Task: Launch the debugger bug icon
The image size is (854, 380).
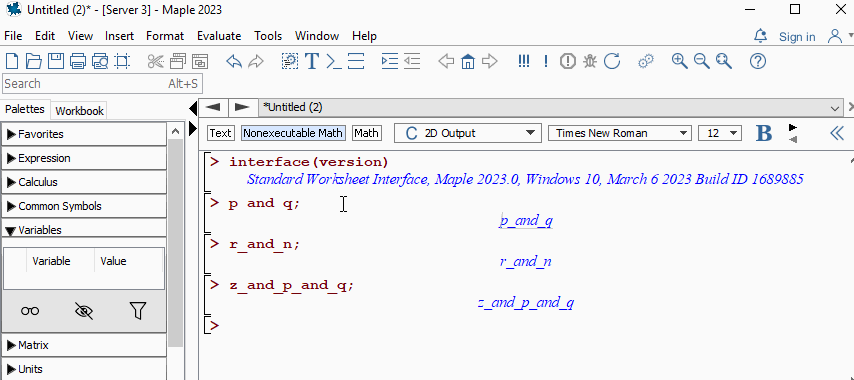Action: point(590,61)
